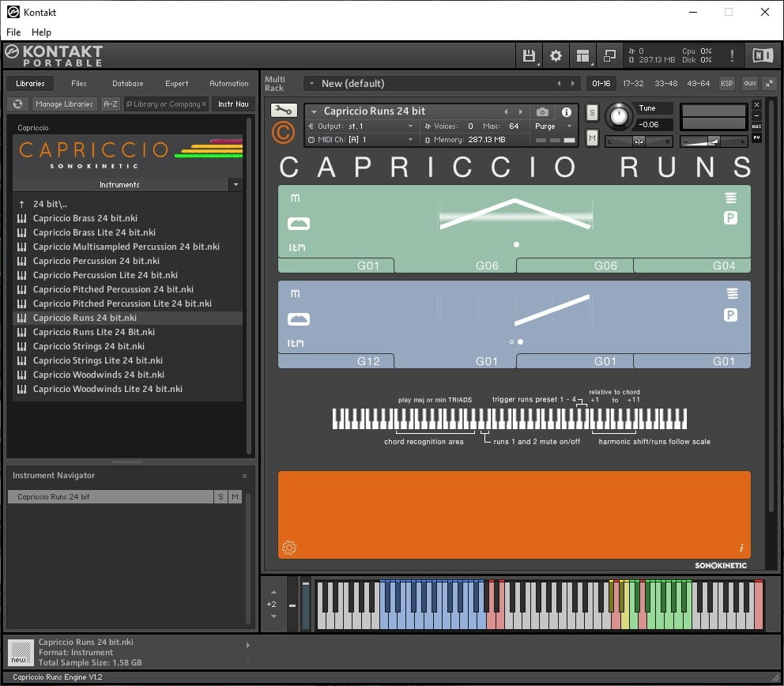Click the green slot 'm' icon
The height and width of the screenshot is (686, 784).
click(295, 198)
